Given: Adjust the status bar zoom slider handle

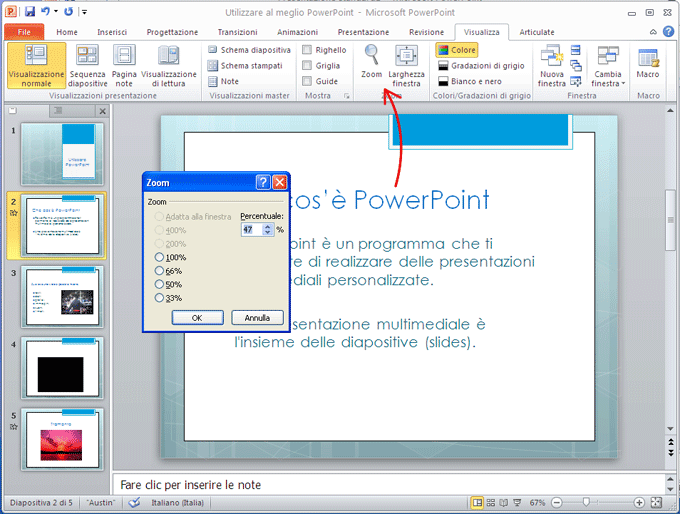Looking at the screenshot, I should click(x=586, y=502).
